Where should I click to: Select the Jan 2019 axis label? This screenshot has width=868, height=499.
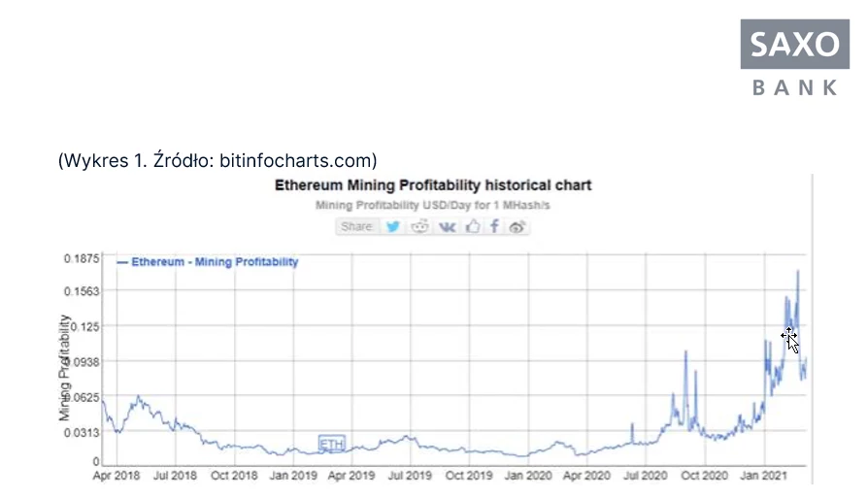(293, 475)
